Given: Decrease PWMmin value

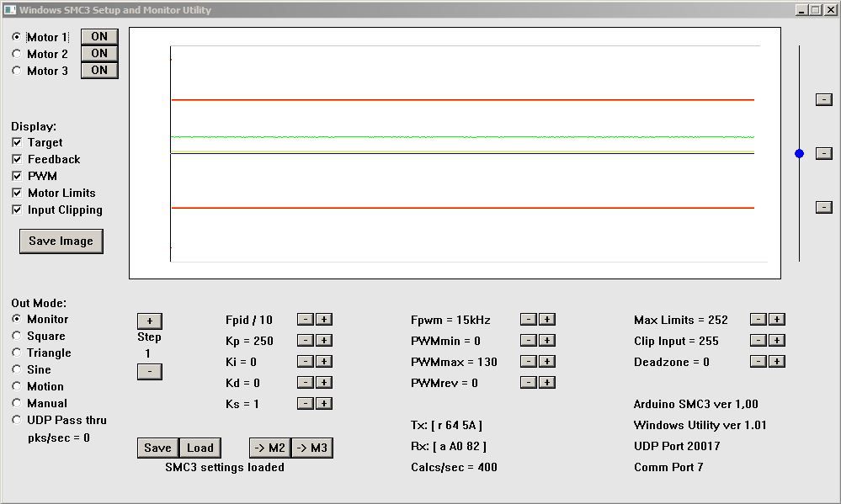Looking at the screenshot, I should coord(529,340).
